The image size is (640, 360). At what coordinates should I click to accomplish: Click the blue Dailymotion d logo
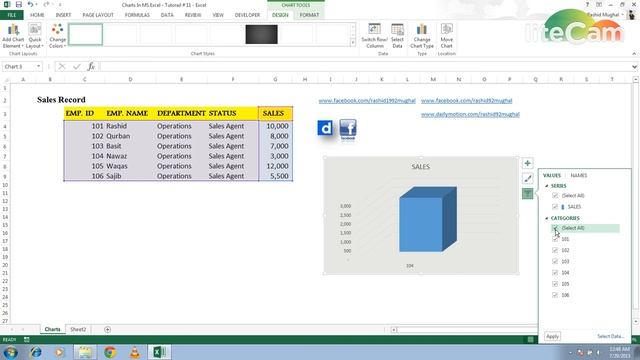[325, 128]
